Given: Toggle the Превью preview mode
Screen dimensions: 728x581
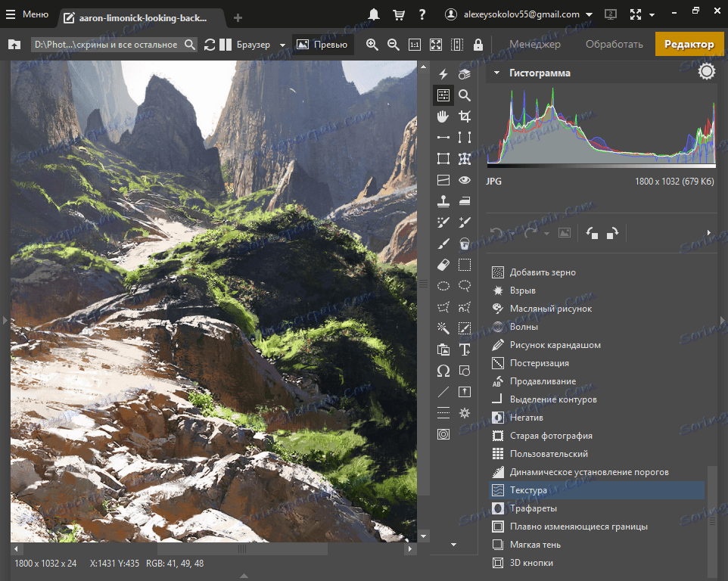Looking at the screenshot, I should (x=323, y=45).
